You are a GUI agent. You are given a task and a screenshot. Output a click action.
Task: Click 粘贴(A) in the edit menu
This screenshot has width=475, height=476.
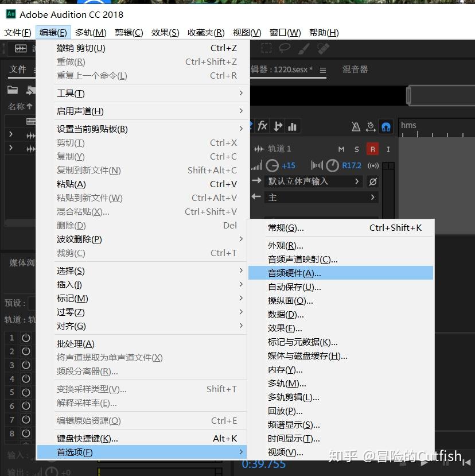[142, 184]
